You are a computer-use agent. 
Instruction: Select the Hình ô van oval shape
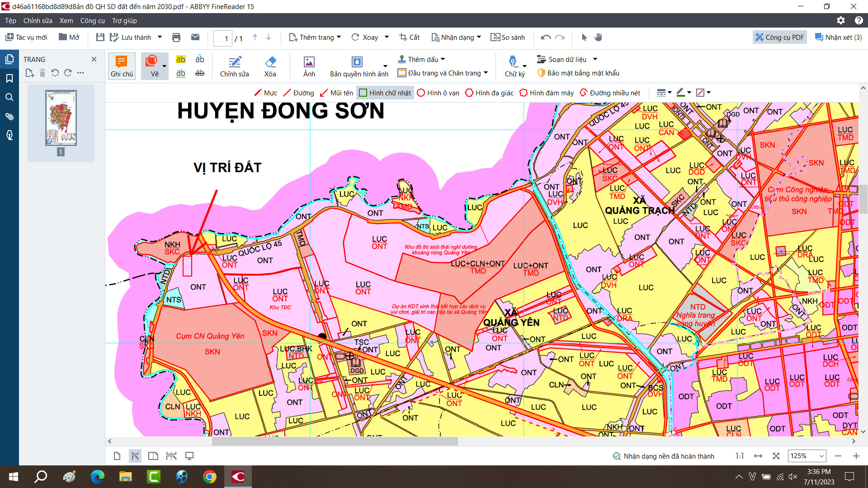tap(438, 93)
